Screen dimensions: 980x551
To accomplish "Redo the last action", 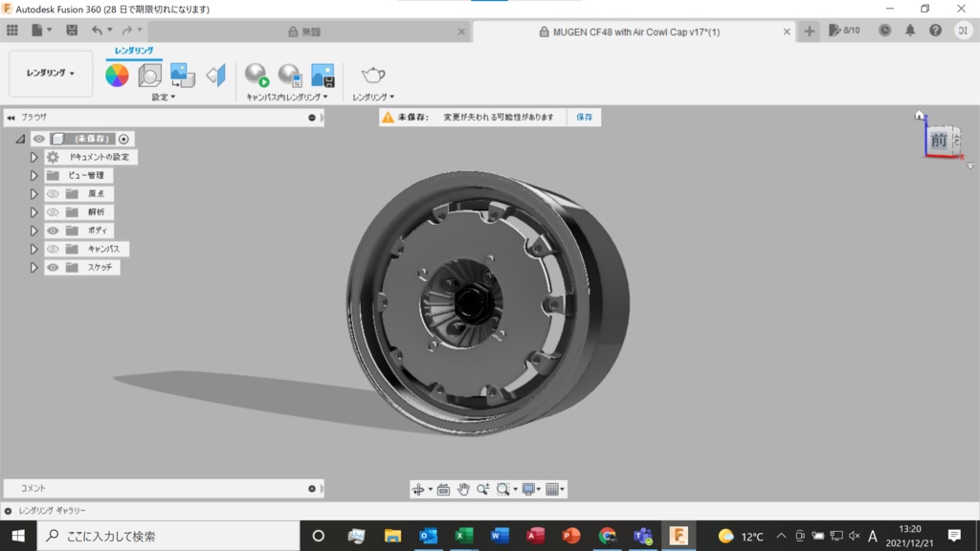I will tap(127, 30).
